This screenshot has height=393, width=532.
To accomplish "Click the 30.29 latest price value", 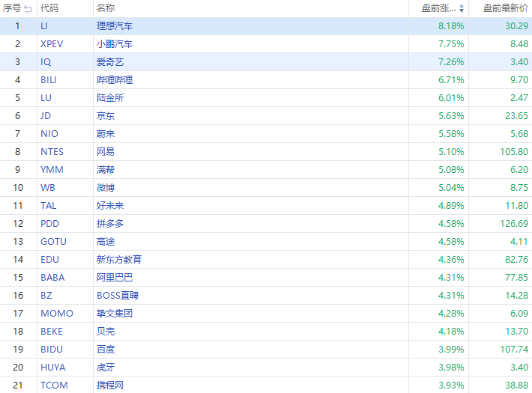I will pyautogui.click(x=517, y=26).
